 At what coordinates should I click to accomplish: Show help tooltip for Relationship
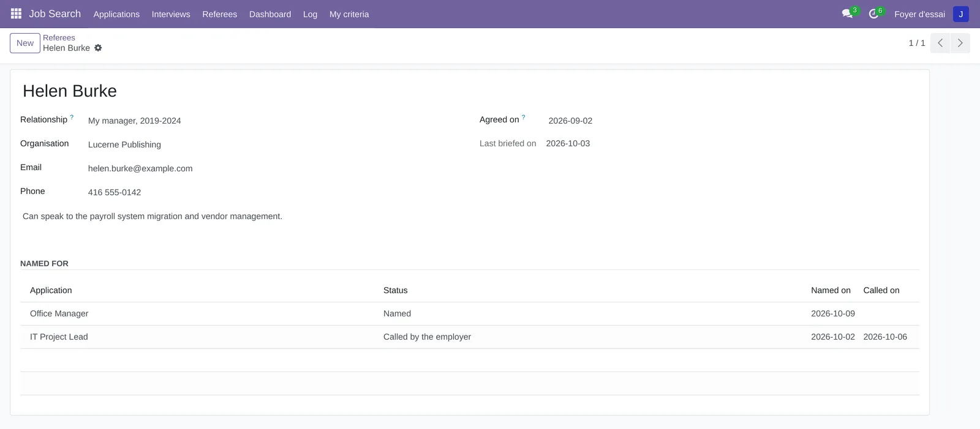tap(72, 117)
